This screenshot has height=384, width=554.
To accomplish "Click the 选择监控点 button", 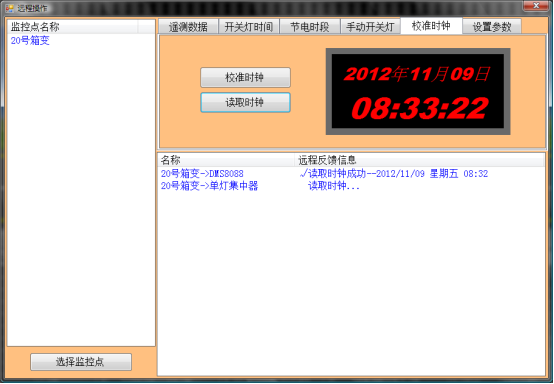I will [81, 362].
